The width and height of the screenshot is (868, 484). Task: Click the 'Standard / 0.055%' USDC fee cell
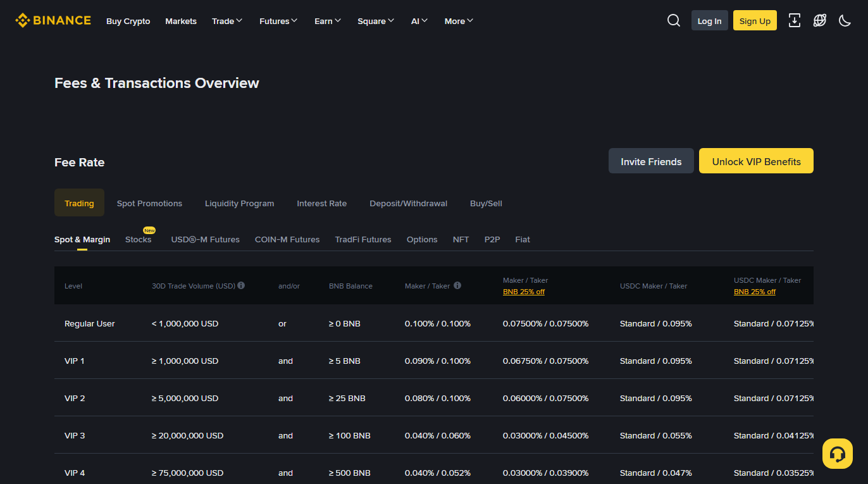(656, 435)
